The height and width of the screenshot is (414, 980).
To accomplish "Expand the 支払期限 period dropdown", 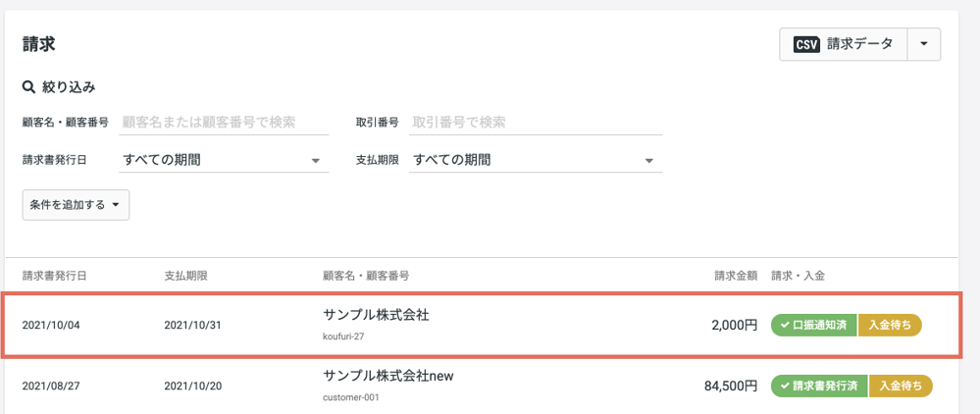I will [x=535, y=160].
